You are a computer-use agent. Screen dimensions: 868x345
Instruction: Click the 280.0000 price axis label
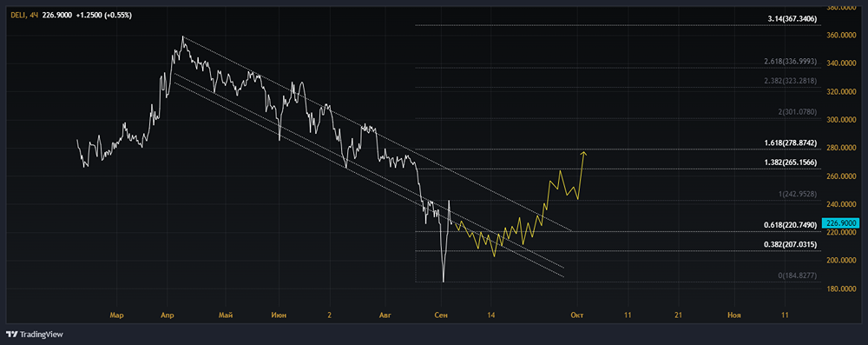841,148
